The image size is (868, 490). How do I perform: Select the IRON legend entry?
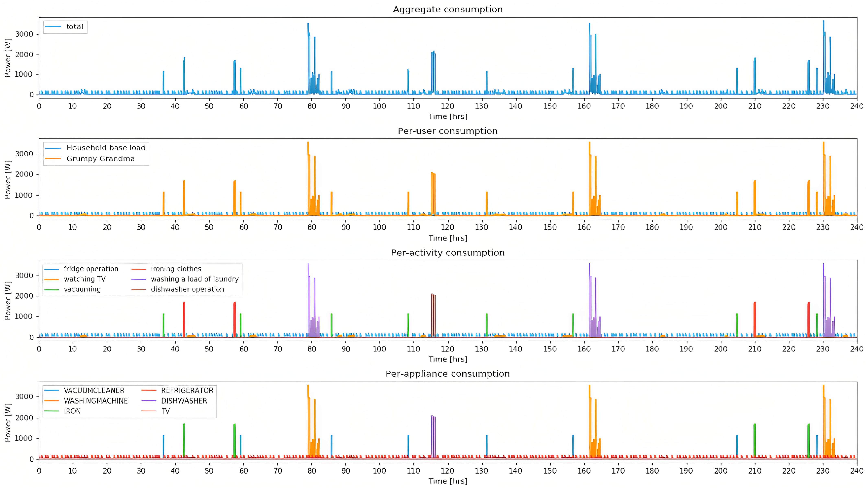(x=72, y=411)
